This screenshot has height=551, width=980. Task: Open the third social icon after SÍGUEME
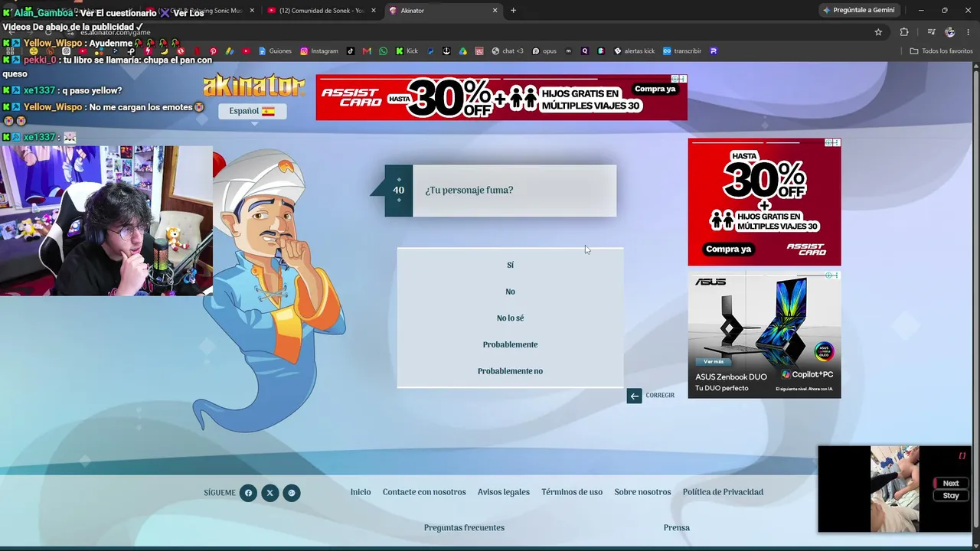coord(291,493)
